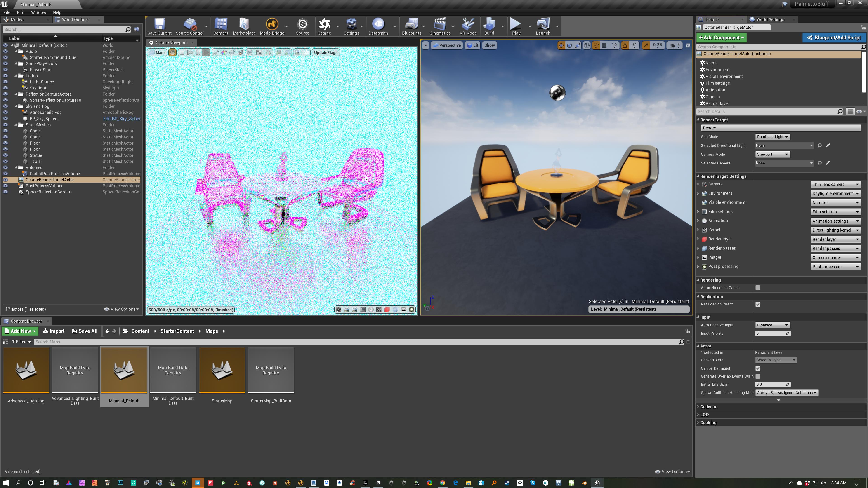Click the Edit BP_Sky_Sphere link
Viewport: 868px width, 488px height.
tap(121, 119)
